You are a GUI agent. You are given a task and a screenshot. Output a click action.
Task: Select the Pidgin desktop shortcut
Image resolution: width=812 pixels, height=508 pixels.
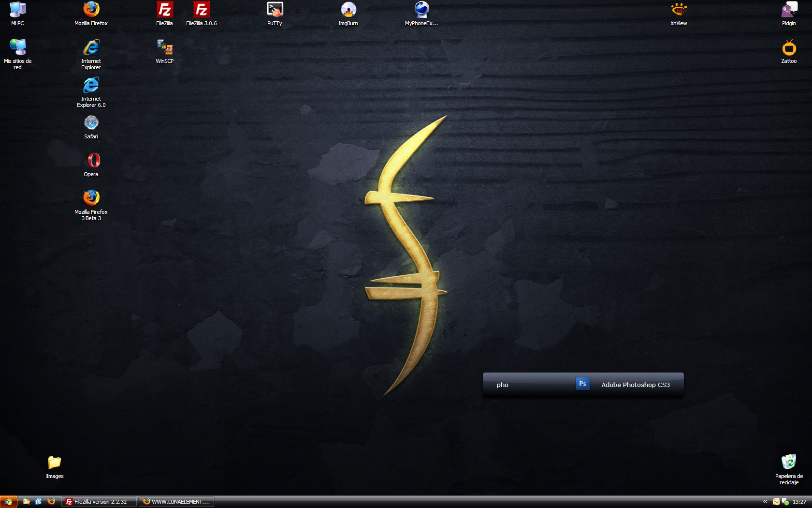click(x=789, y=10)
